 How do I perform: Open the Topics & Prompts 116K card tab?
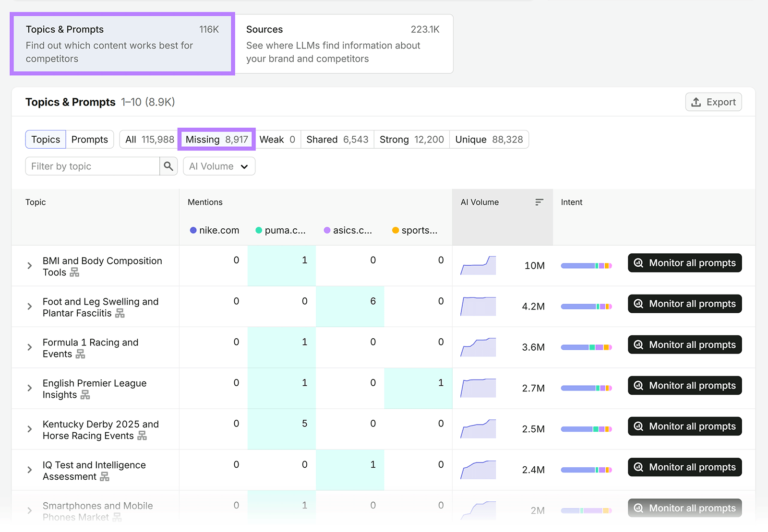pos(122,44)
